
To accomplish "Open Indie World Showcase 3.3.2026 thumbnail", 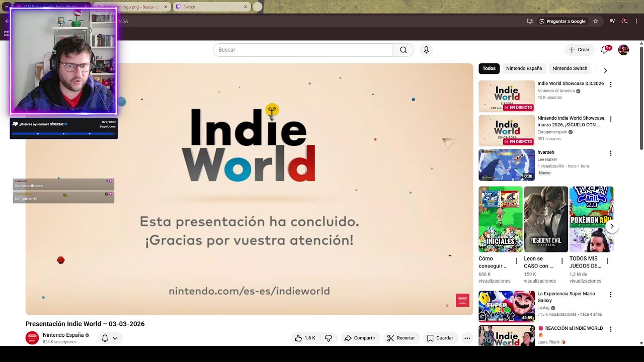I will point(507,96).
